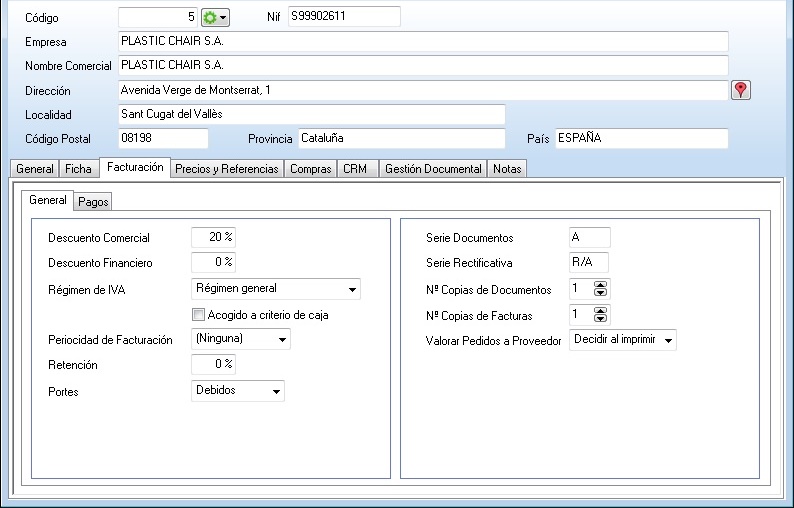Open Periocidad de Facturación dropdown
The image size is (794, 508).
282,339
